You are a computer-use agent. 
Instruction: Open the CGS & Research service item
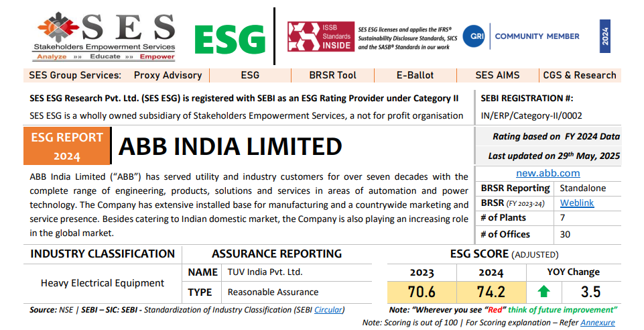(580, 75)
